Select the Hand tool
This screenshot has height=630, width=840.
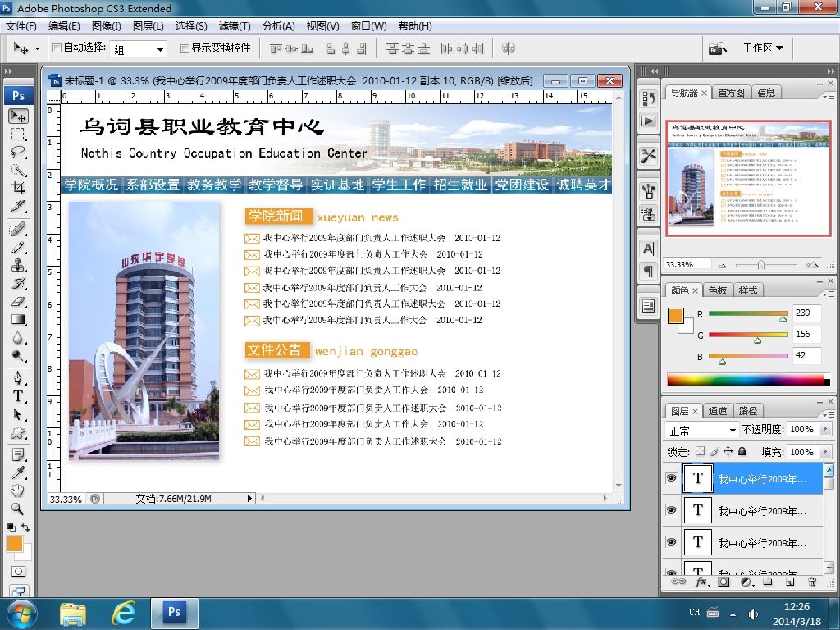click(x=18, y=491)
